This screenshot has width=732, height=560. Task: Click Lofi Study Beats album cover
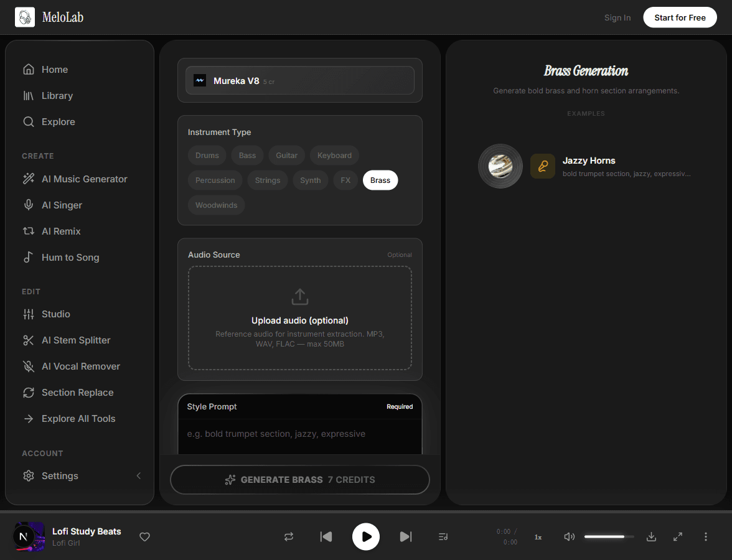(x=29, y=536)
